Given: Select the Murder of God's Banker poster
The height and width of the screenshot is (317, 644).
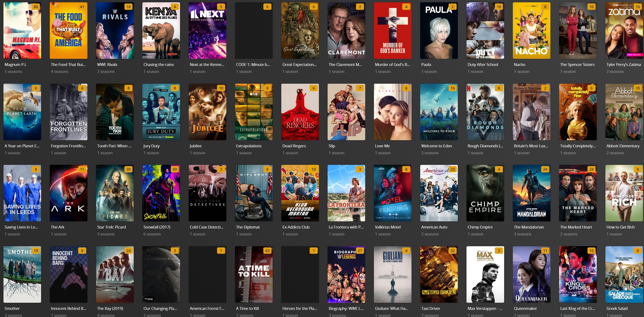Looking at the screenshot, I should (x=392, y=30).
